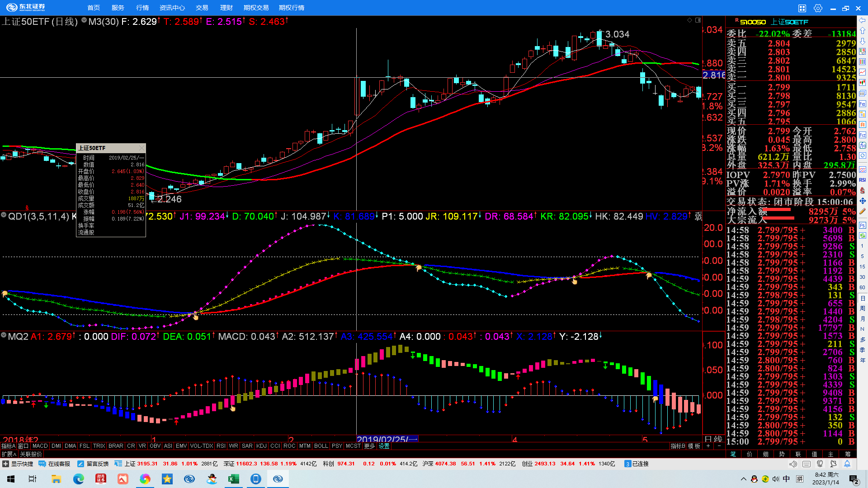
Task: Open the 指标A indicator group selector
Action: (x=8, y=446)
